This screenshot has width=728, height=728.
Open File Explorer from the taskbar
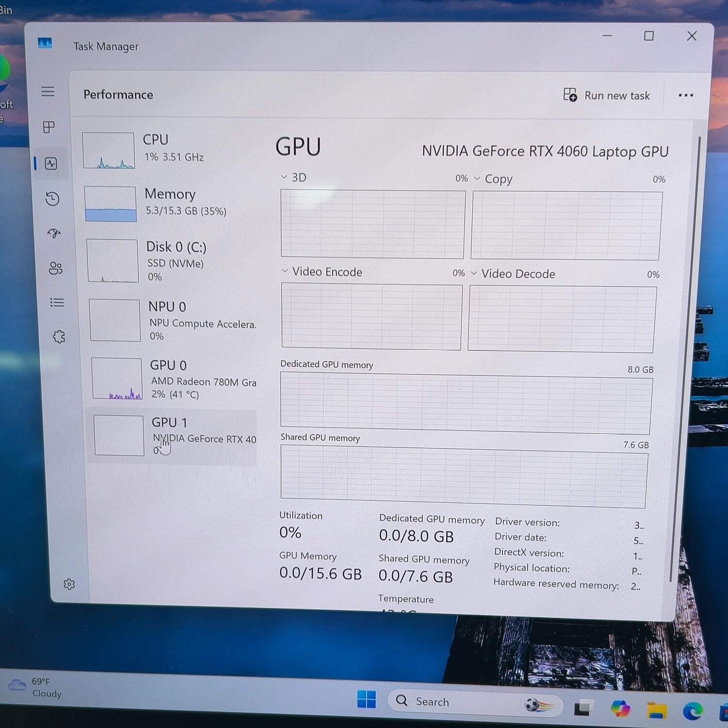tap(656, 710)
